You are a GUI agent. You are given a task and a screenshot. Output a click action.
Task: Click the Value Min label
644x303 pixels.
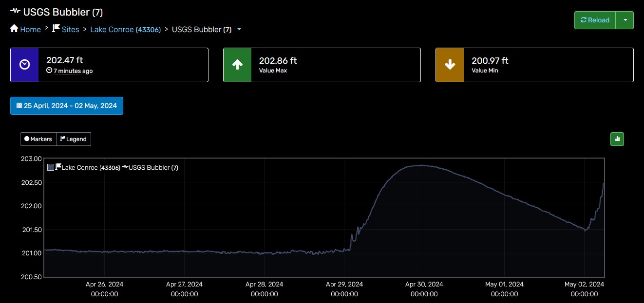[485, 71]
